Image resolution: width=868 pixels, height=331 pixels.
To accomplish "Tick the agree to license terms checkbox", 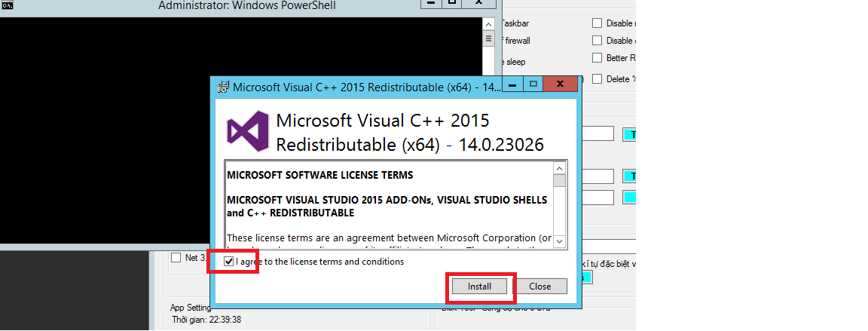I will [228, 262].
